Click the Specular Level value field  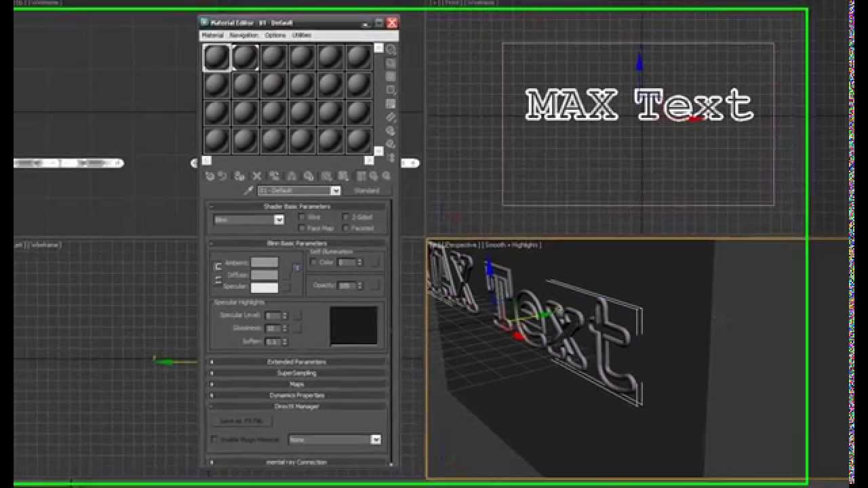click(x=273, y=315)
